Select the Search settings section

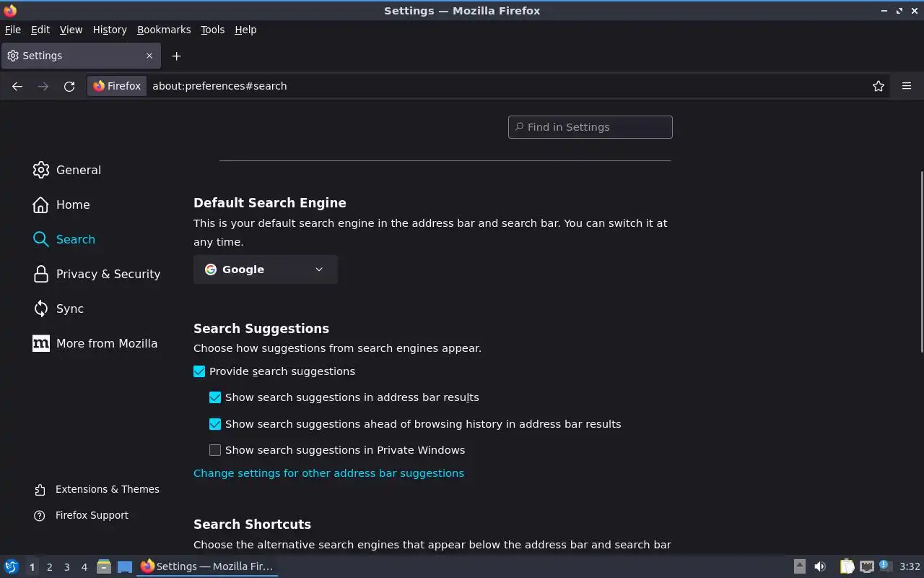[64, 239]
